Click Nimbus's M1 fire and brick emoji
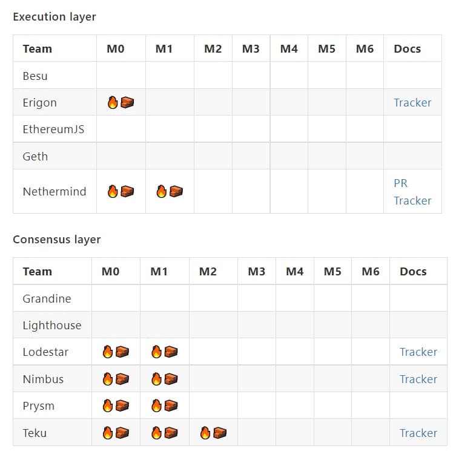Viewport: 476px width, 466px height. pos(164,379)
